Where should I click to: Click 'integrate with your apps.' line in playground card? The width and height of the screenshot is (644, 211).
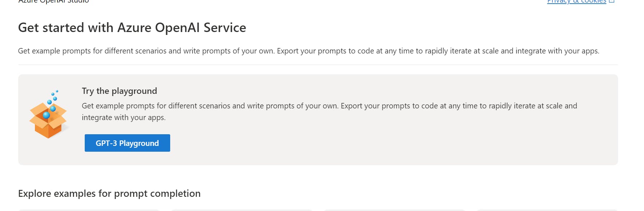[x=124, y=118]
